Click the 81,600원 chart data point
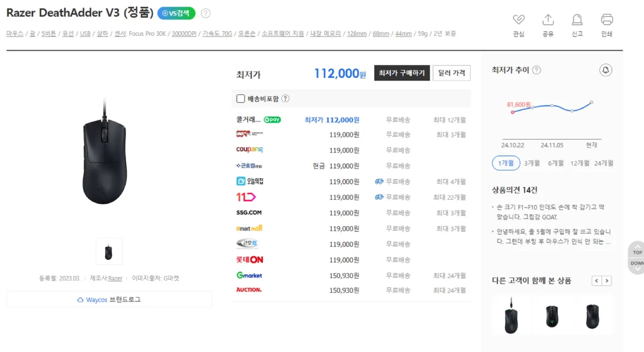This screenshot has width=644, height=352. point(513,112)
